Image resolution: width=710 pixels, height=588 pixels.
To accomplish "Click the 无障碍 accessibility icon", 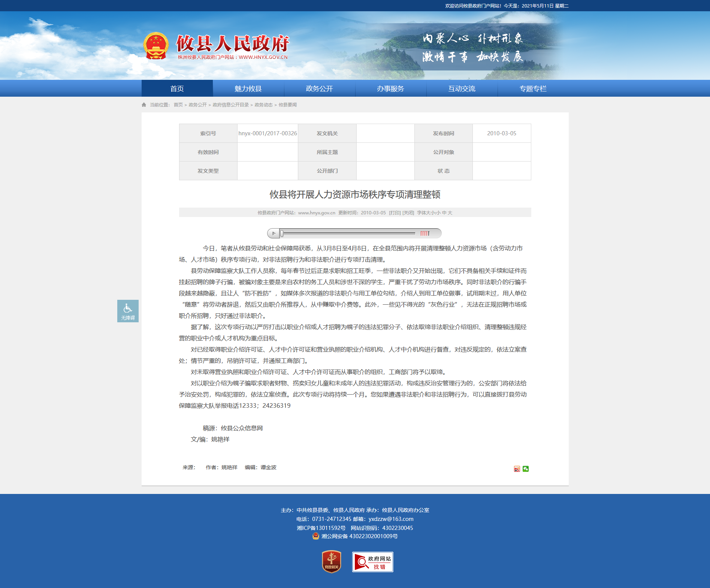I will [128, 311].
